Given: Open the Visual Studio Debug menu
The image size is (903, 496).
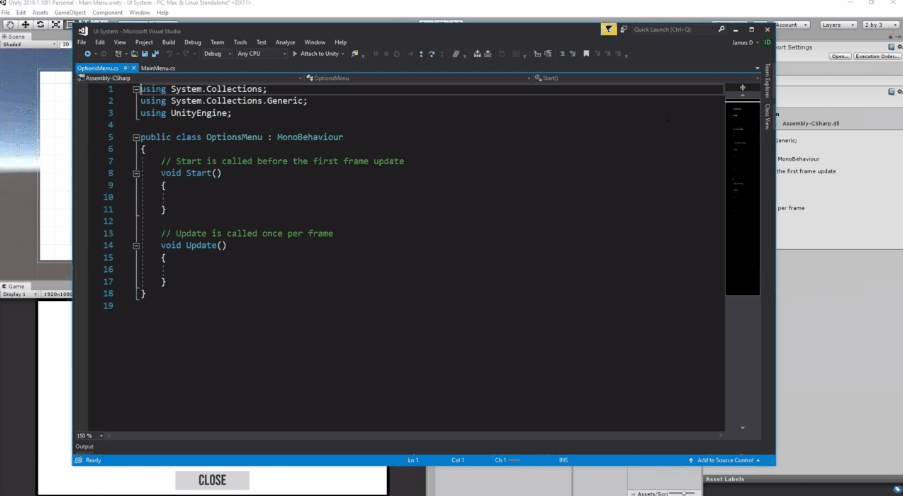Looking at the screenshot, I should 192,42.
